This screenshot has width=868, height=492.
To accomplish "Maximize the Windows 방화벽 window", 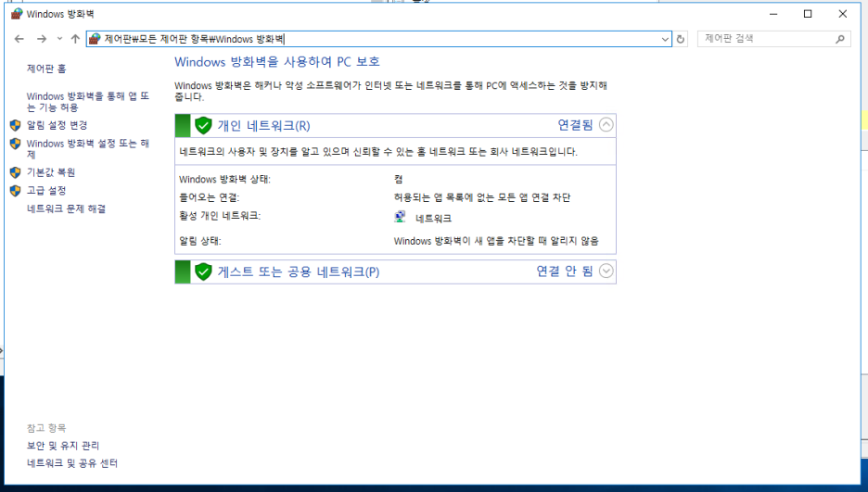I will 808,14.
